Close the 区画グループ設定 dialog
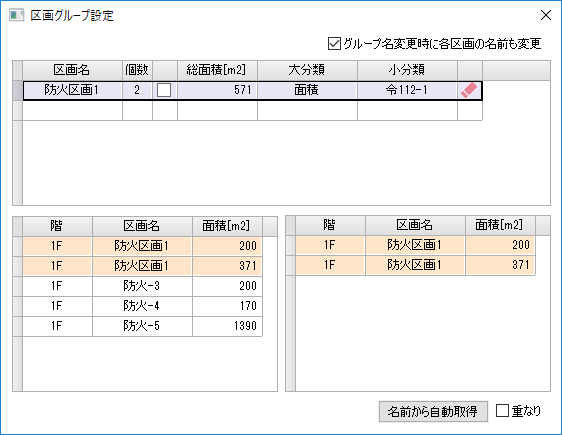562x435 pixels. point(546,15)
